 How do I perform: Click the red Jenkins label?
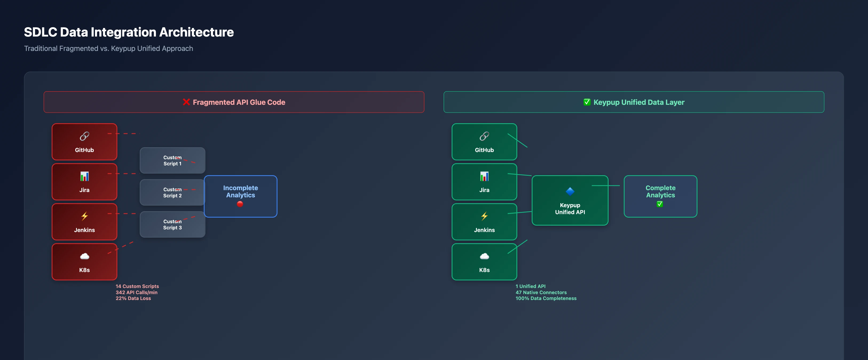(x=84, y=230)
